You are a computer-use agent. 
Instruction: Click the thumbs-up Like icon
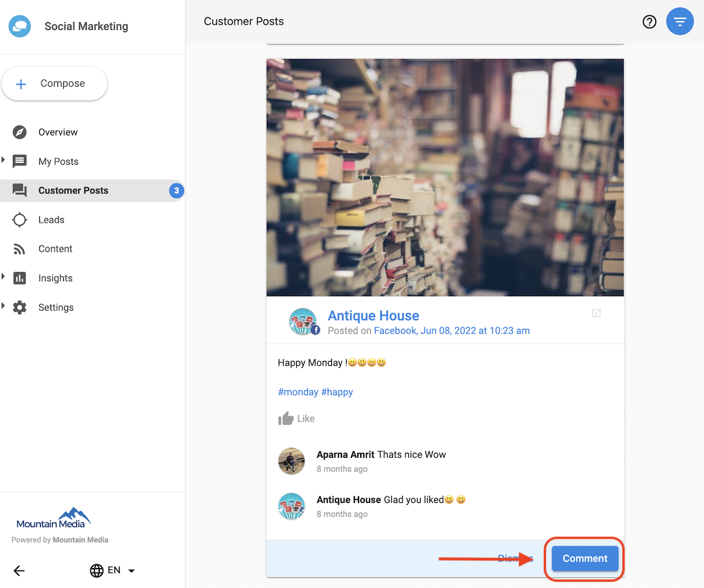[286, 419]
